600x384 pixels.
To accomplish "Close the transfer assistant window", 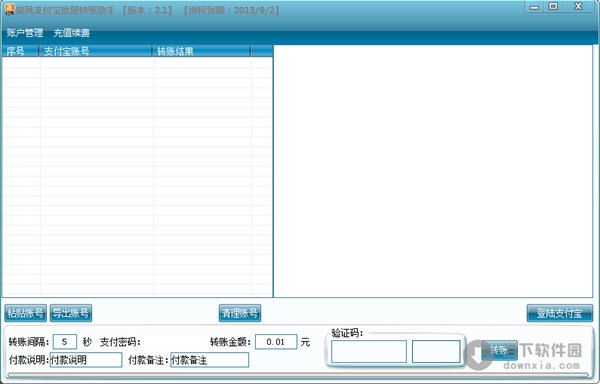I will 579,7.
